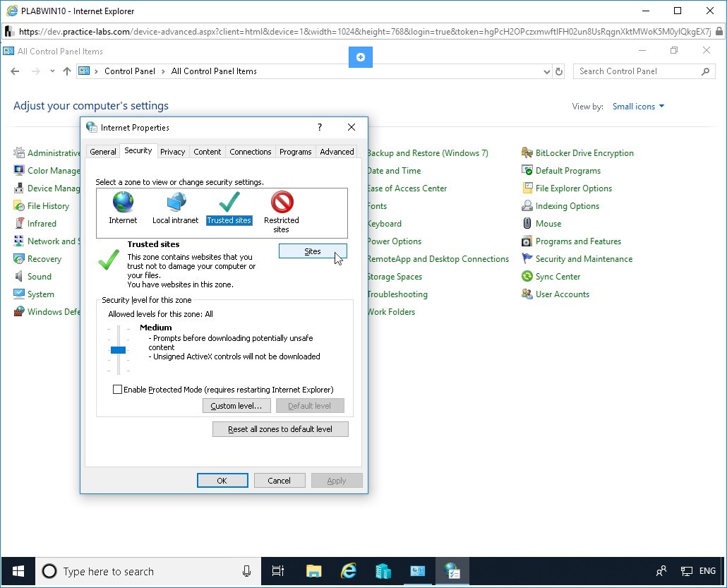727x588 pixels.
Task: Open Recovery icon
Action: [x=19, y=258]
